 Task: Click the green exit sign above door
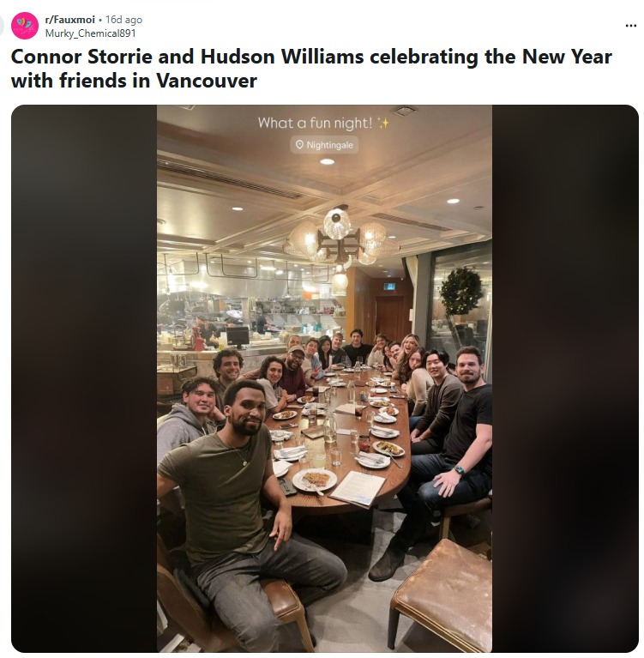tap(390, 287)
